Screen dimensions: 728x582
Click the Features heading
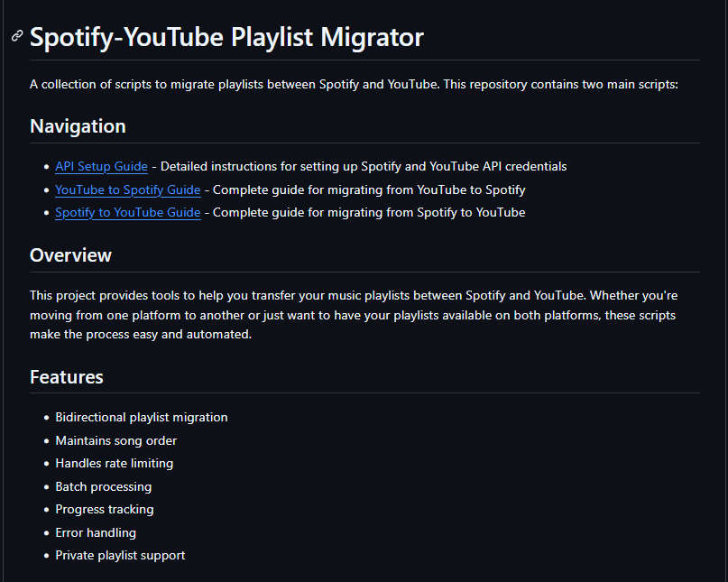[67, 376]
